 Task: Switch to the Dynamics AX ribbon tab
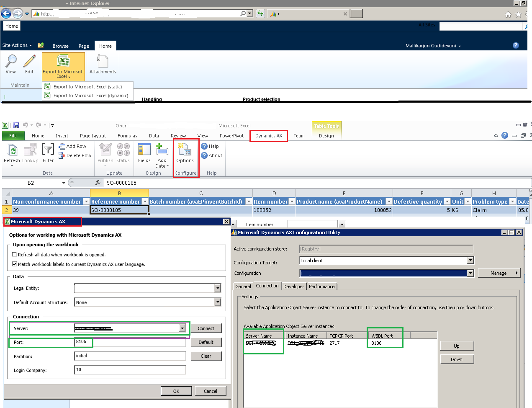tap(268, 136)
